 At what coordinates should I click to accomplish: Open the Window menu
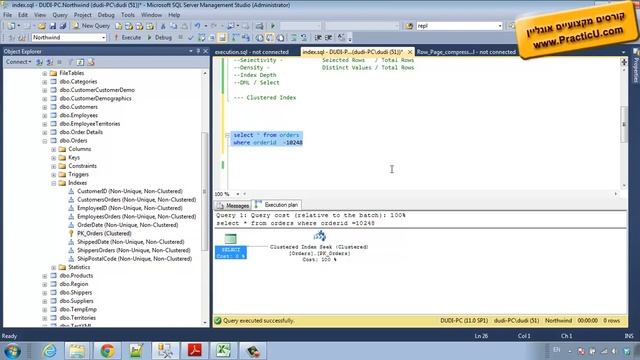click(151, 15)
